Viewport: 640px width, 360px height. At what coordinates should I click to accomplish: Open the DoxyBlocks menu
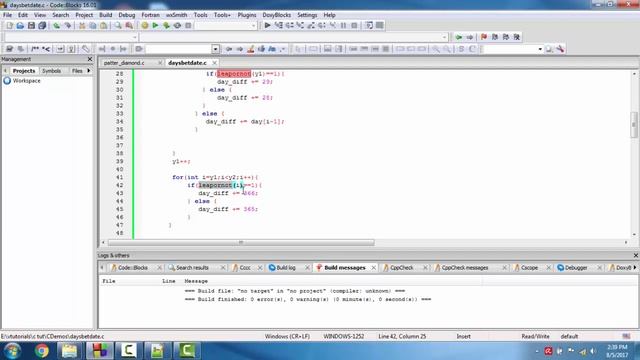[x=276, y=15]
